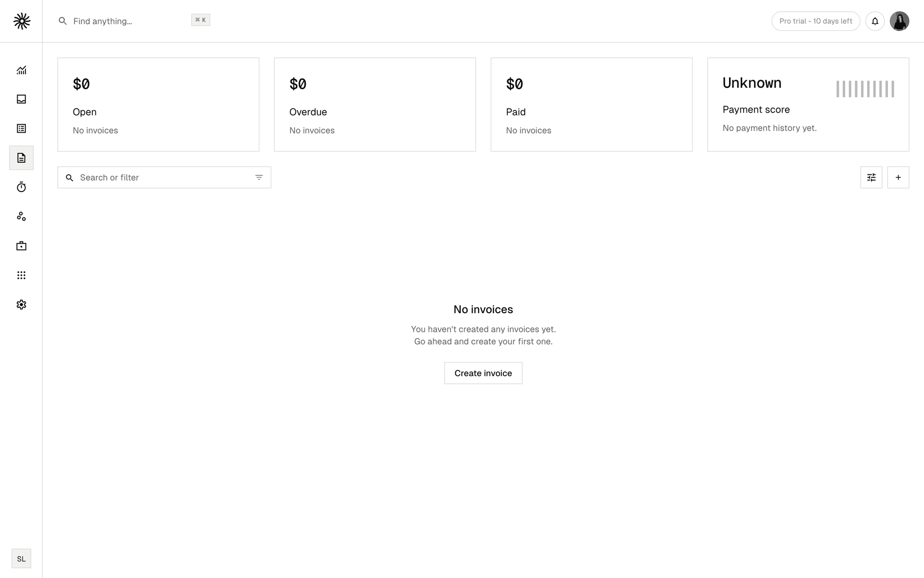
Task: Click the magnifier icon in Search or filter
Action: pos(70,178)
